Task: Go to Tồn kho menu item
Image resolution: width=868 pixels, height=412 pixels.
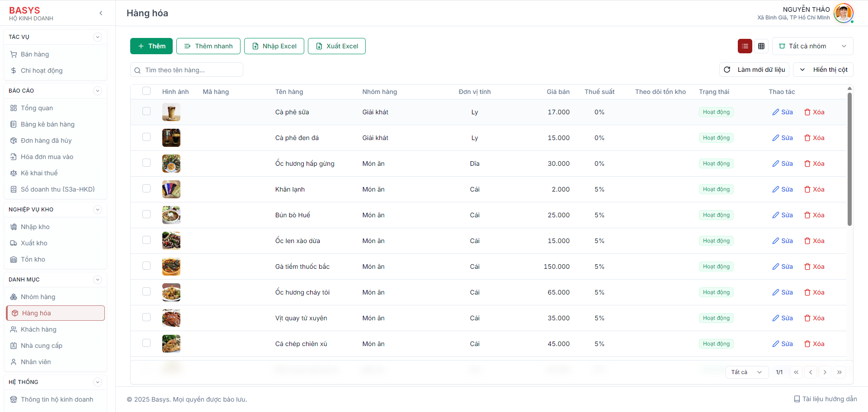Action: [x=33, y=259]
